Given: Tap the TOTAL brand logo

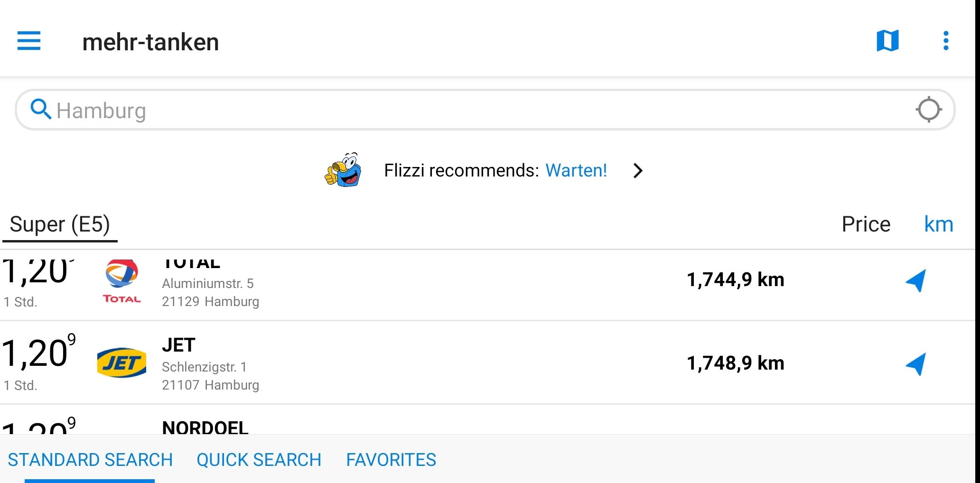Looking at the screenshot, I should pyautogui.click(x=121, y=281).
